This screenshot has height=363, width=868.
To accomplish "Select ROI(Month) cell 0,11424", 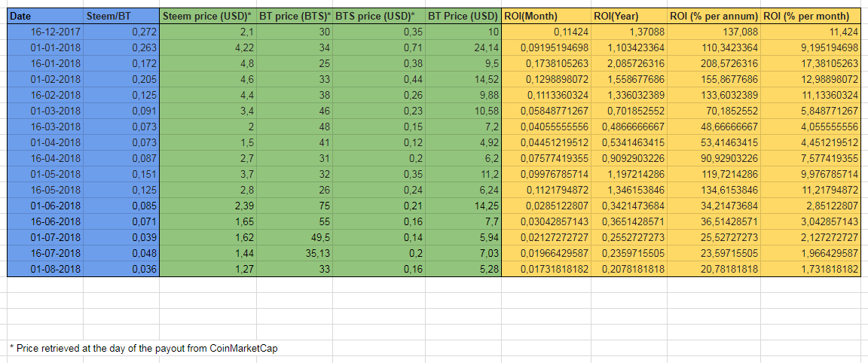I will 546,32.
